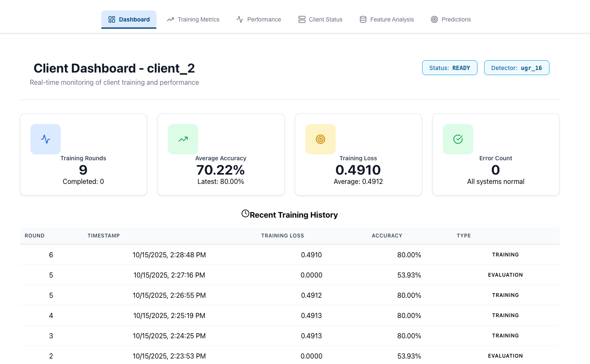Click the yellow target icon on Training Loss card
This screenshot has width=590, height=364.
[320, 139]
